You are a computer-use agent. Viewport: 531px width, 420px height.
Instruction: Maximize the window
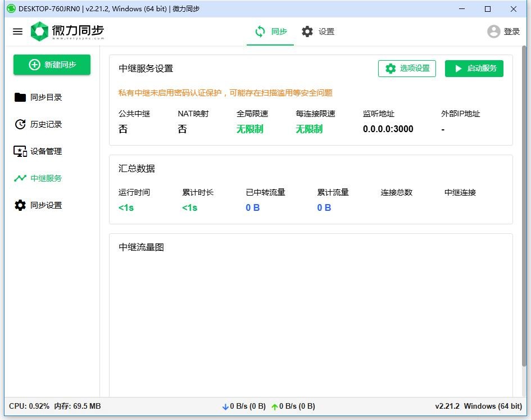(x=488, y=9)
